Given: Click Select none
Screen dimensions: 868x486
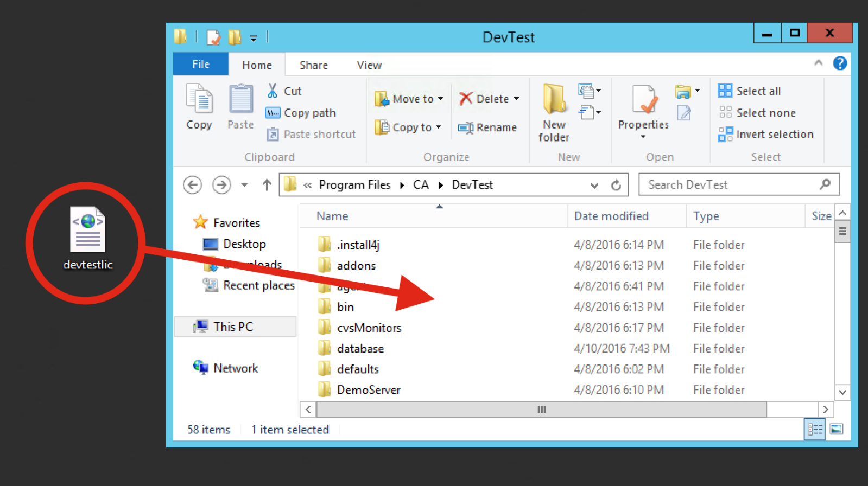Looking at the screenshot, I should point(757,112).
